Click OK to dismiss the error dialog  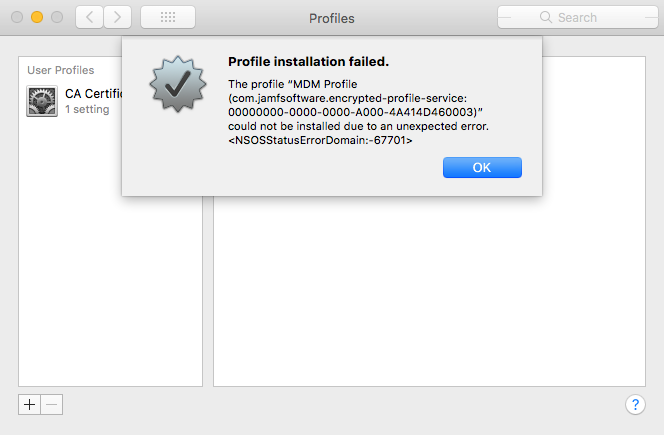(482, 167)
